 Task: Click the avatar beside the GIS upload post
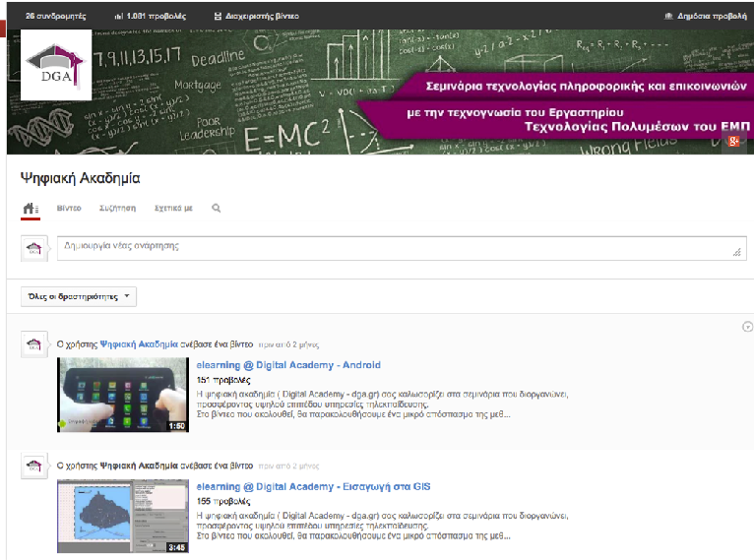[x=33, y=466]
